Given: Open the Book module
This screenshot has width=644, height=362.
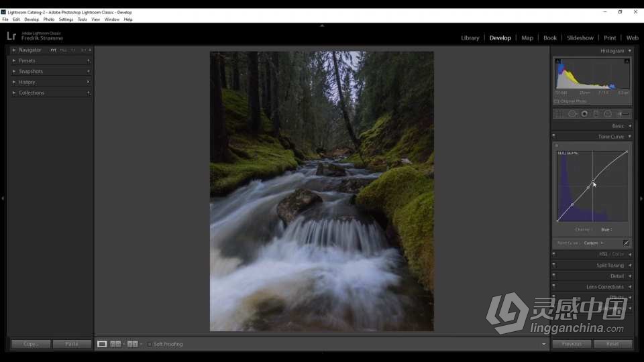Looking at the screenshot, I should (x=550, y=38).
